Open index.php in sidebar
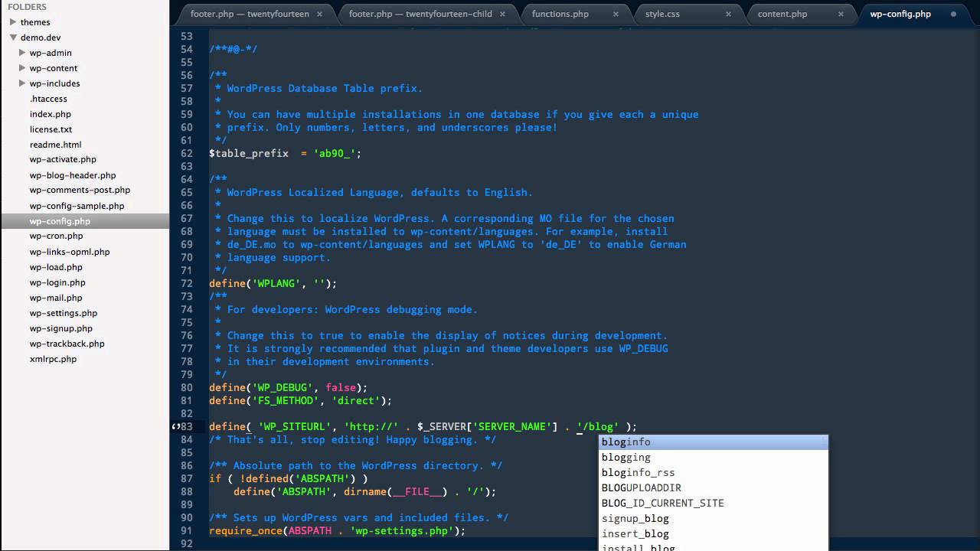This screenshot has height=551, width=980. coord(51,114)
